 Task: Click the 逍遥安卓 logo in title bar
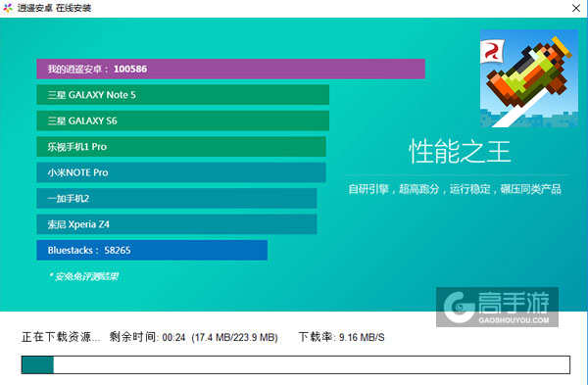click(x=8, y=8)
